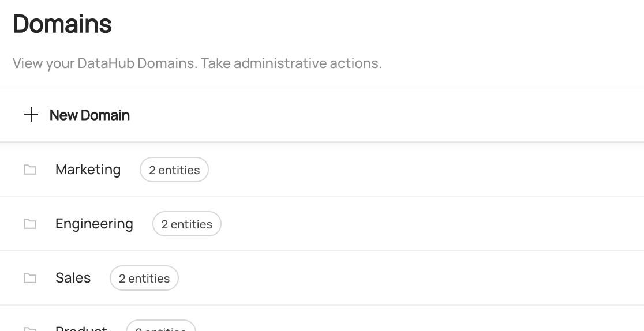Click the Product row folder icon

(30, 329)
